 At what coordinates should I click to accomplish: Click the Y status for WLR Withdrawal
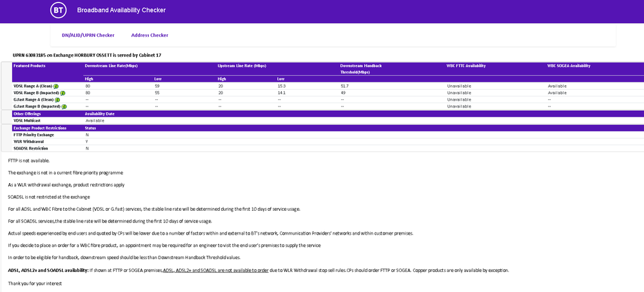(x=87, y=141)
